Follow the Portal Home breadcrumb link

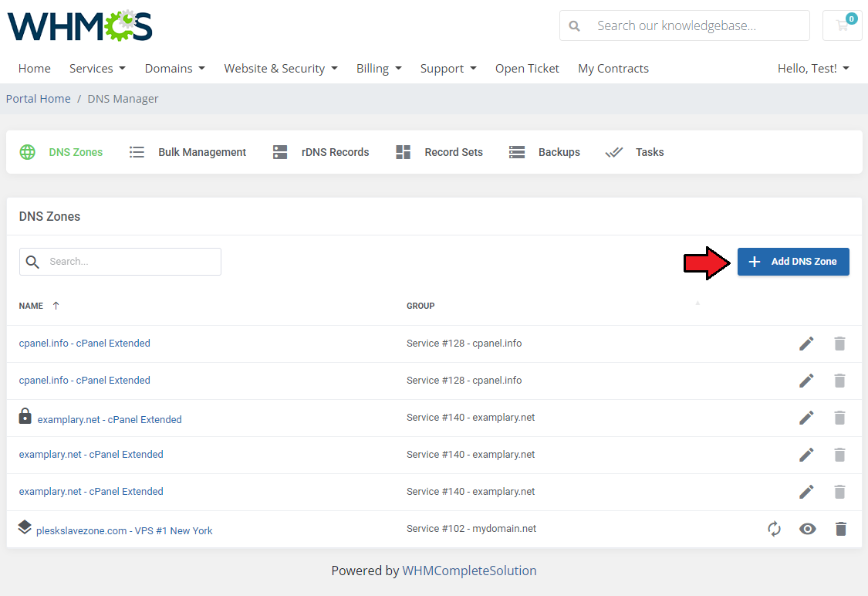(x=39, y=99)
